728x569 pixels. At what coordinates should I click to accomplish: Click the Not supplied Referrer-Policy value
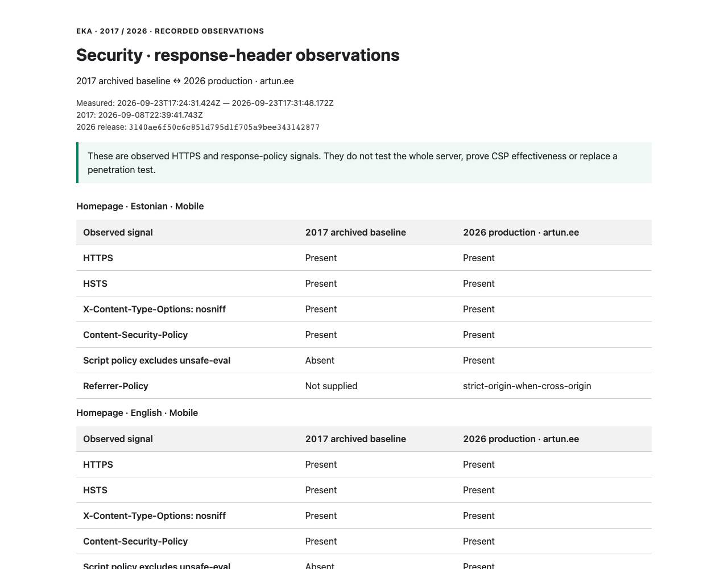[331, 386]
